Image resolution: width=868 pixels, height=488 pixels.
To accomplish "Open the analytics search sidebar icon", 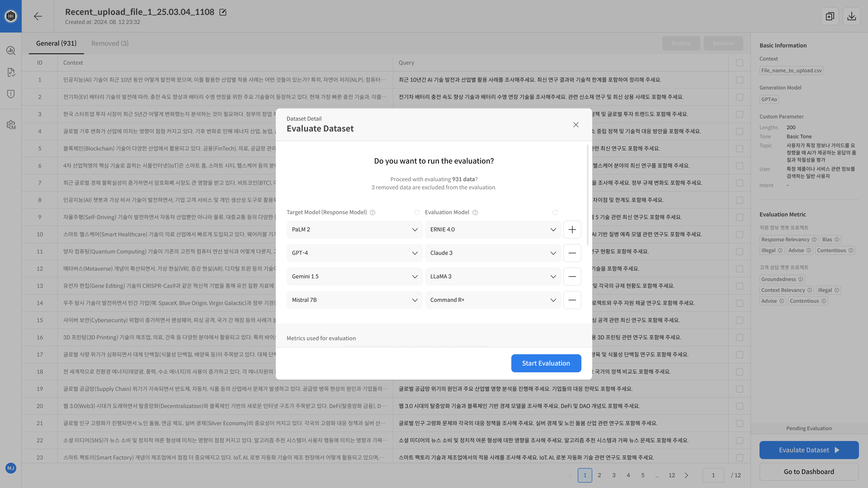I will click(11, 51).
